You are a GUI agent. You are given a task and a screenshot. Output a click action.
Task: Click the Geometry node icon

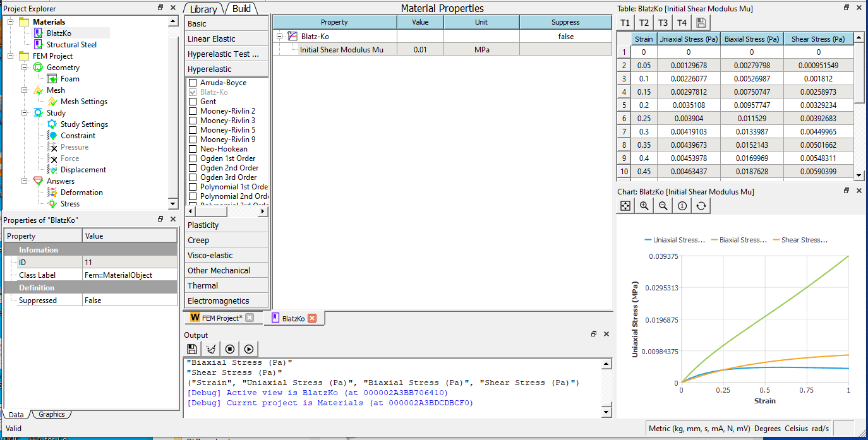pos(39,68)
